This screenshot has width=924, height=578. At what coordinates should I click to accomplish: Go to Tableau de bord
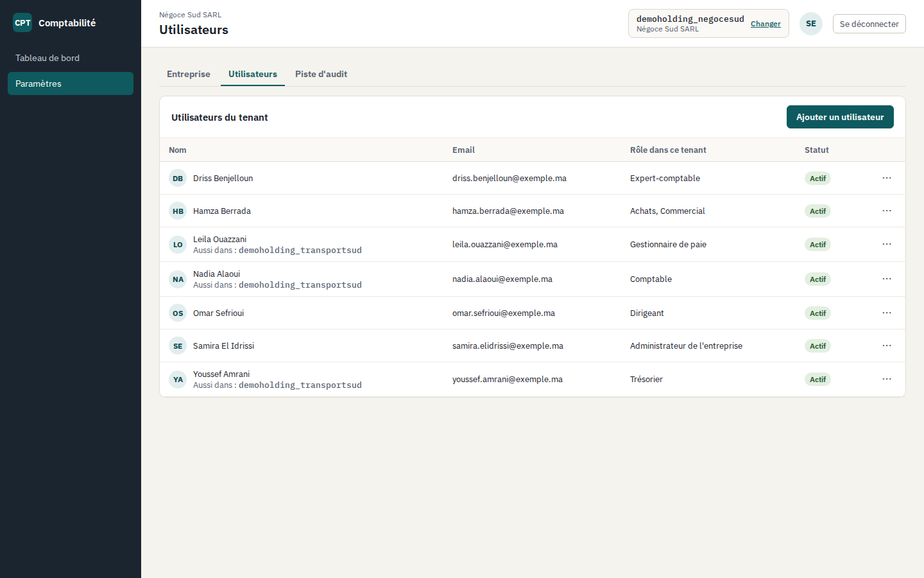[x=71, y=58]
